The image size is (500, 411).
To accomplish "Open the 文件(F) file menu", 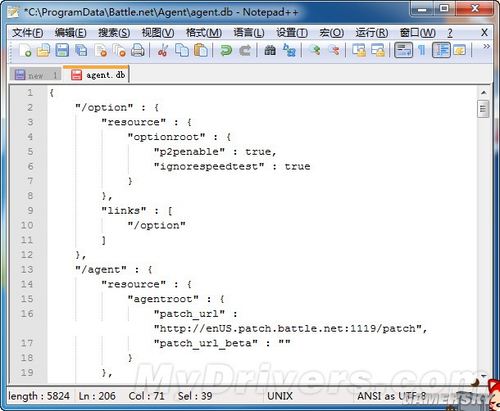I will [28, 33].
